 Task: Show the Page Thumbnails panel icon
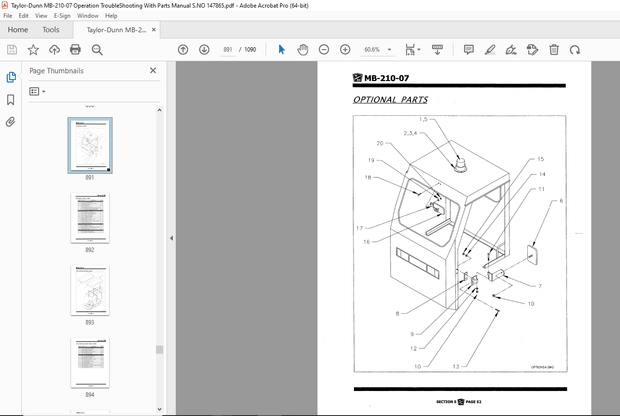click(11, 77)
